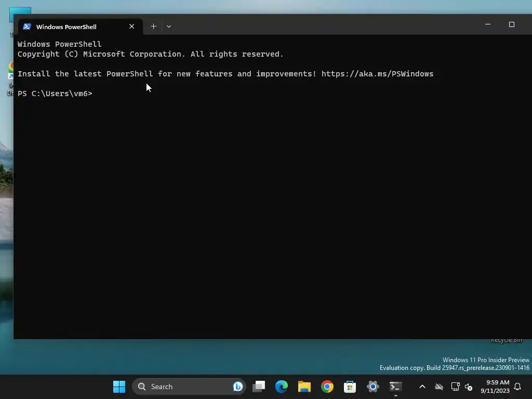Open network status tray icon
The width and height of the screenshot is (532, 399).
455,387
